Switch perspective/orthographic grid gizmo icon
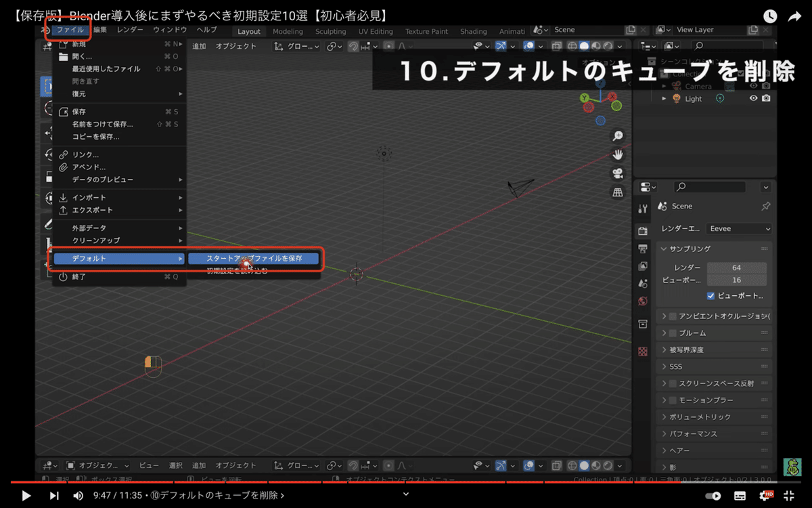This screenshot has width=812, height=508. (617, 193)
